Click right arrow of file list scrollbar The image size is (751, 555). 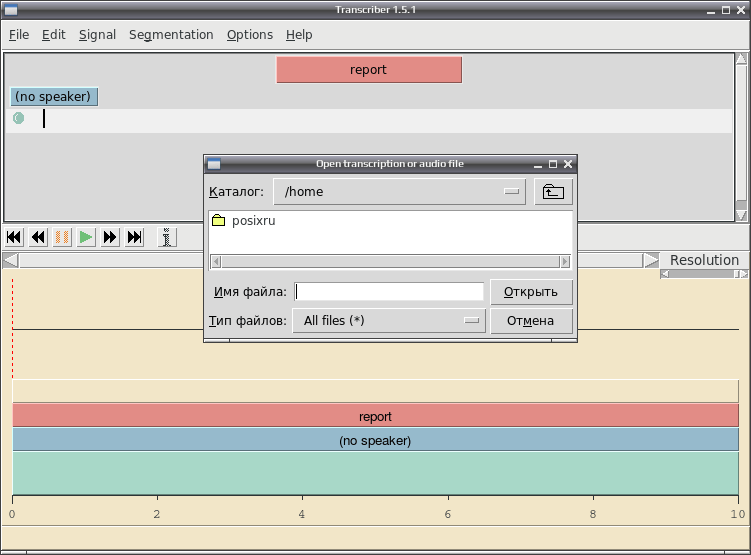565,261
